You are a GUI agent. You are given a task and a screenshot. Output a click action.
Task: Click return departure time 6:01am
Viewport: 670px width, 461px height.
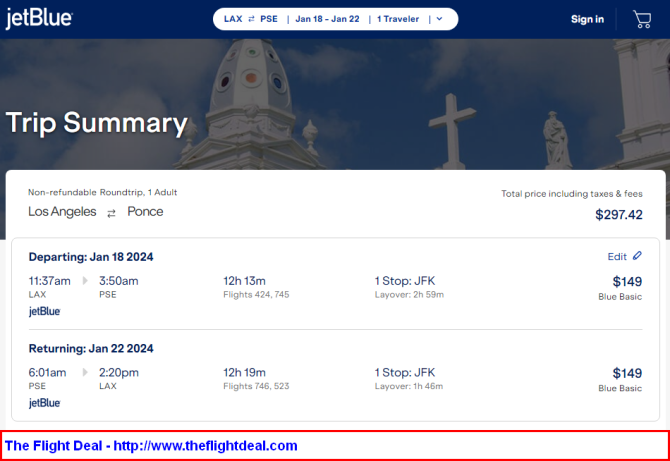coord(47,372)
